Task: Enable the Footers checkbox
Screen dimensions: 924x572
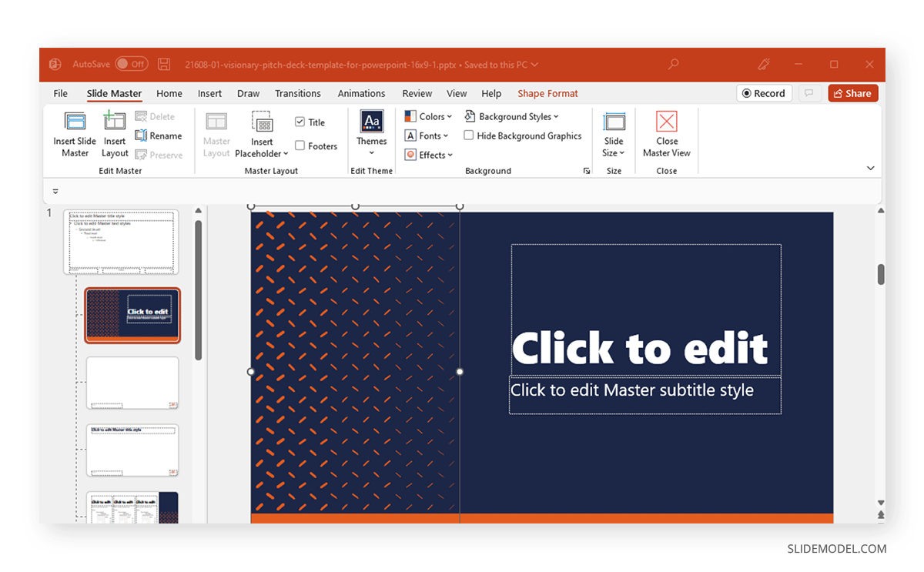Action: 299,146
